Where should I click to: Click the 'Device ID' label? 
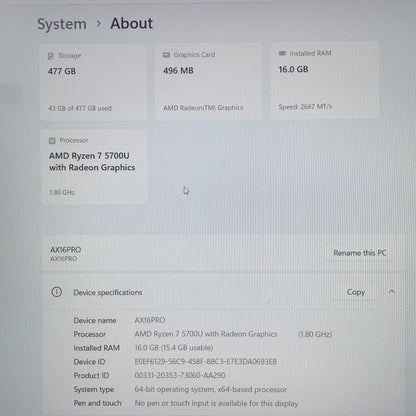(89, 362)
